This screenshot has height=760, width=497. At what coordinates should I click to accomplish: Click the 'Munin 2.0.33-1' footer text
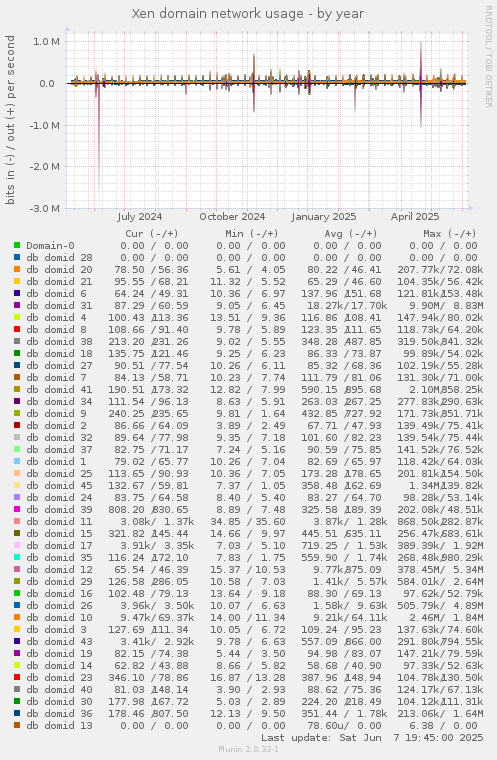tap(248, 749)
